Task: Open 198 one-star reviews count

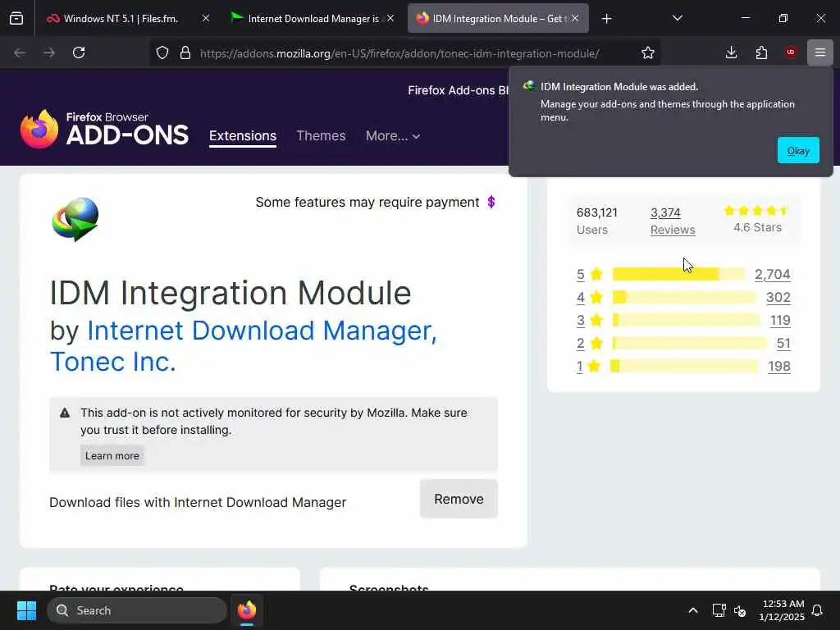Action: click(x=779, y=367)
